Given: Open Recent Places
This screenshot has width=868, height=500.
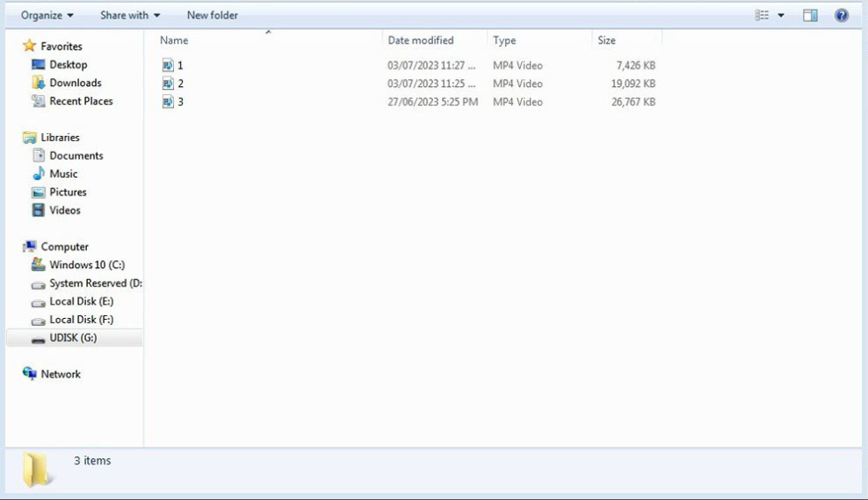Looking at the screenshot, I should point(81,100).
